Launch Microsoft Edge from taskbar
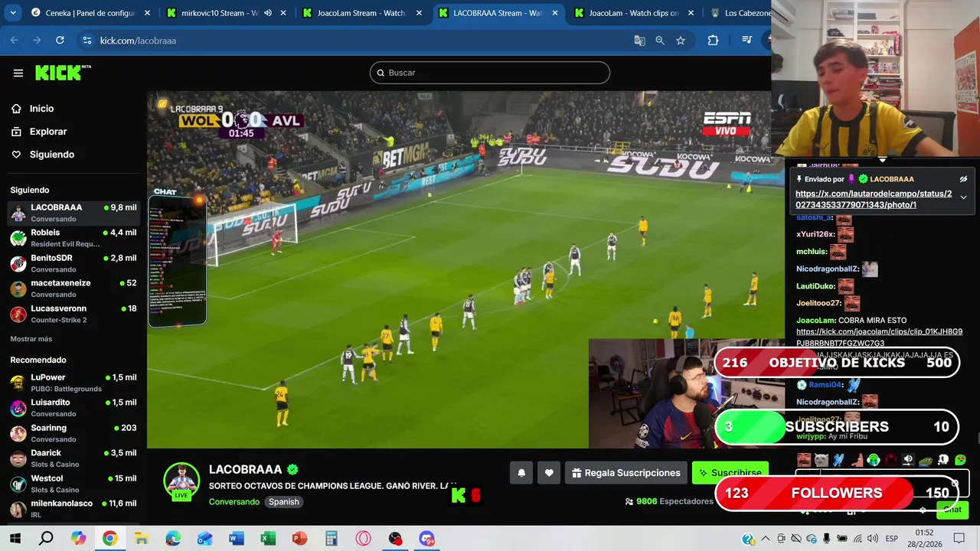This screenshot has width=980, height=551. (x=173, y=539)
